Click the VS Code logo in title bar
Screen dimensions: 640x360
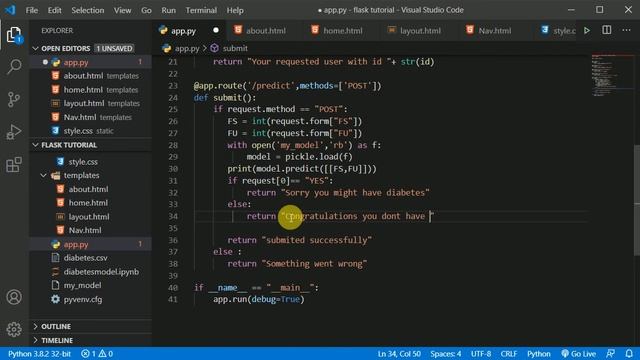tap(10, 10)
